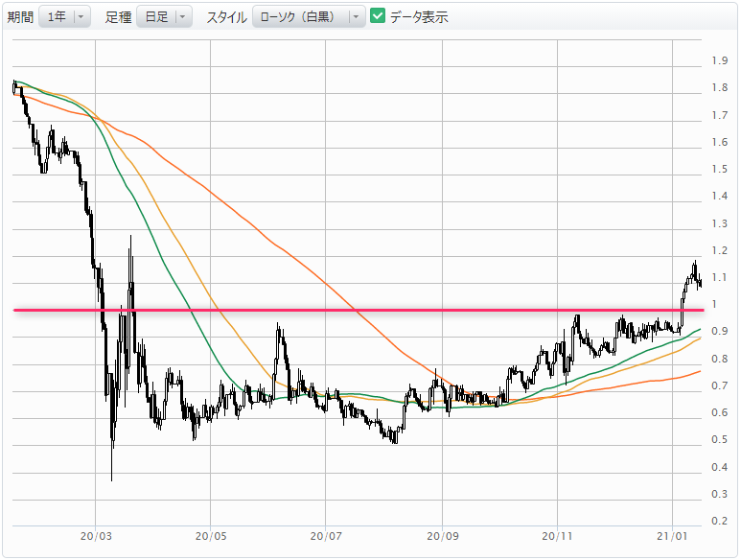This screenshot has height=560, width=741.
Task: Click the スタイル label text
Action: click(x=226, y=17)
